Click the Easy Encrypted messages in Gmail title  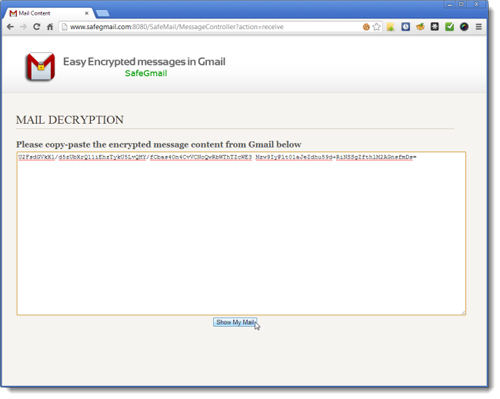144,62
